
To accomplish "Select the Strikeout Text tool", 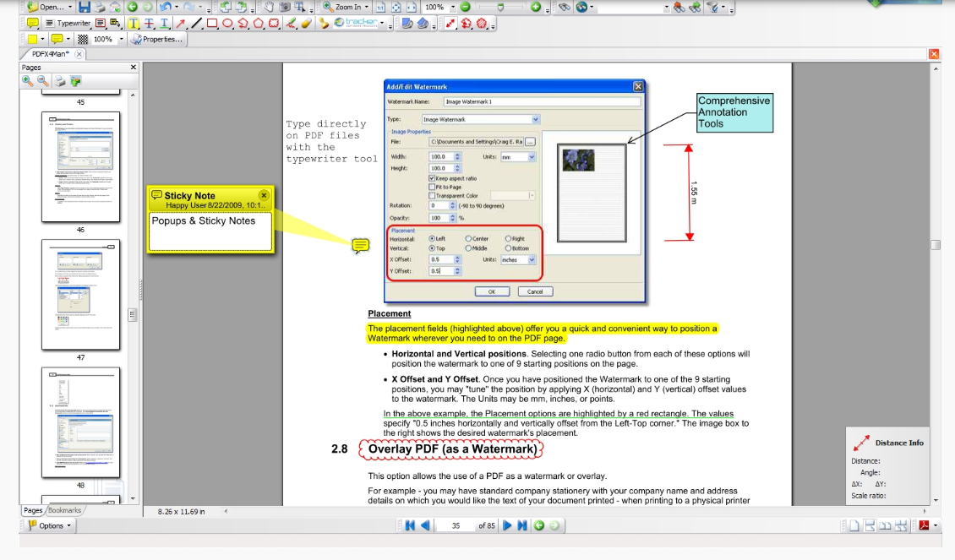I will tap(149, 23).
